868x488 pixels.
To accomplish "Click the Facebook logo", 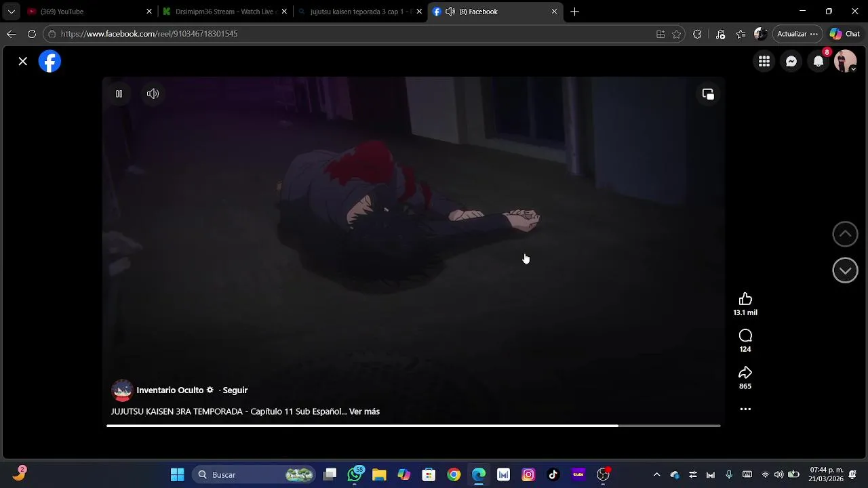I will click(x=50, y=61).
